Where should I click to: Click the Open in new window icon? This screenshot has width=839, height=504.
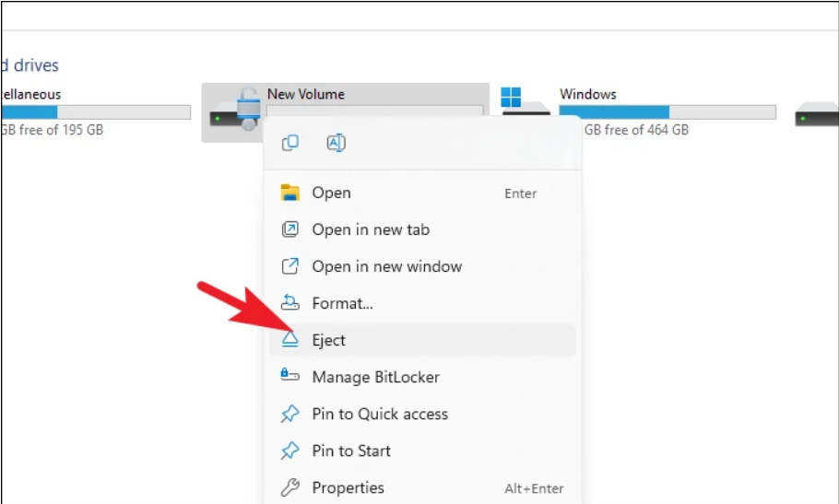[x=290, y=266]
